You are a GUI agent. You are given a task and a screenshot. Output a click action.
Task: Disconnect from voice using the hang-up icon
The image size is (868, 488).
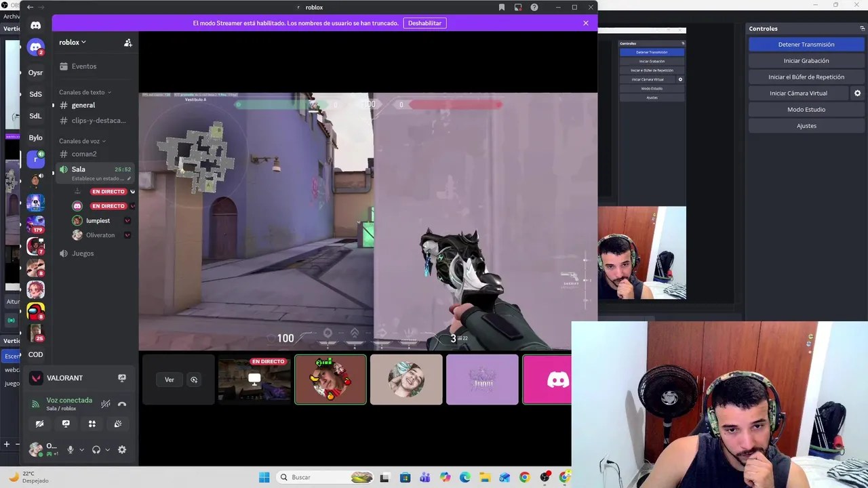tap(122, 404)
